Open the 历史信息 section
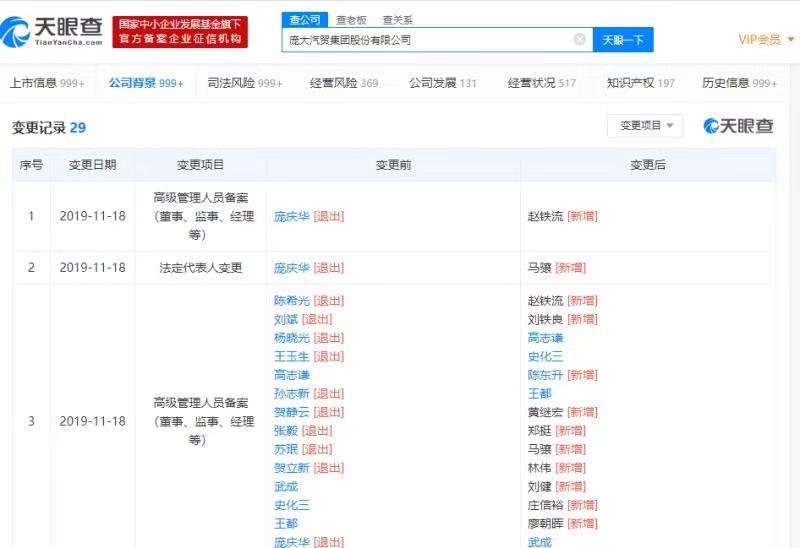This screenshot has width=800, height=548. click(738, 83)
